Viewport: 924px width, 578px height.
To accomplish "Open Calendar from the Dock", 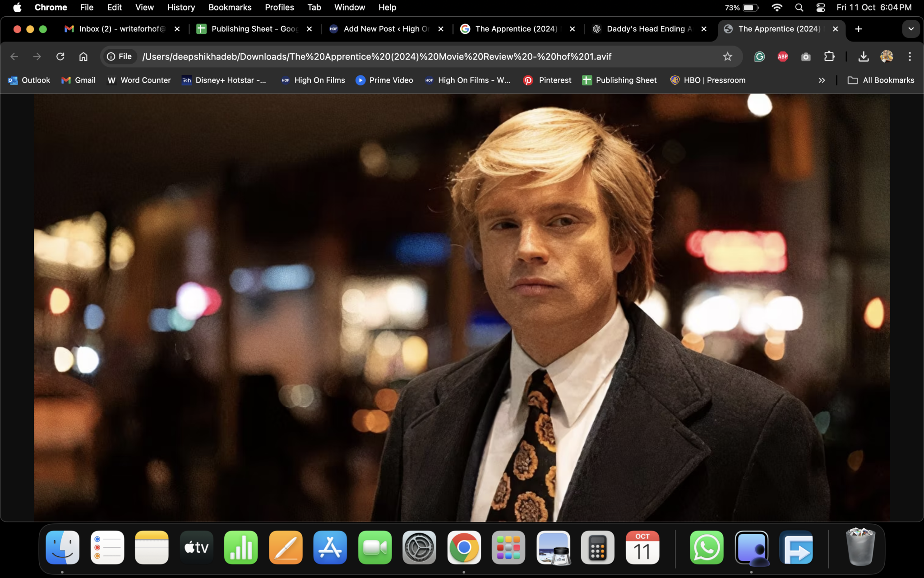I will click(642, 547).
